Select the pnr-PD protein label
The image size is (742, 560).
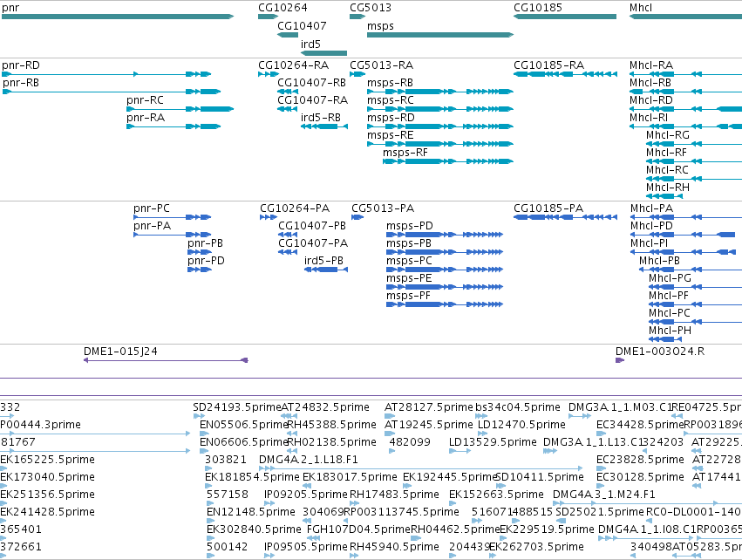click(x=207, y=261)
